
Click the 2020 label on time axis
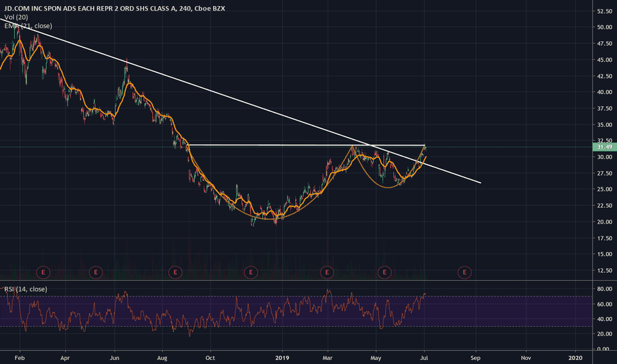pos(575,357)
